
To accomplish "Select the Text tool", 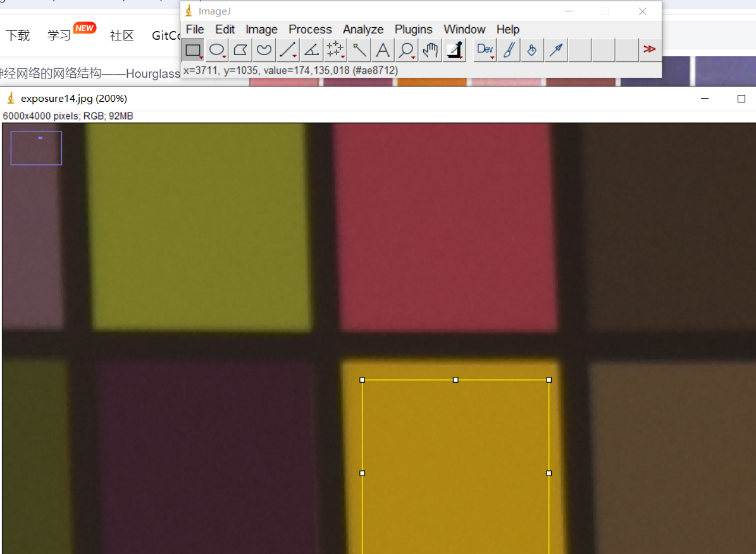I will click(382, 50).
